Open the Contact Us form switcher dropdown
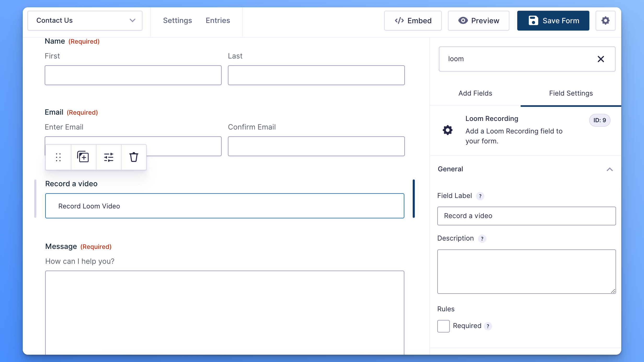This screenshot has width=644, height=362. pos(85,21)
